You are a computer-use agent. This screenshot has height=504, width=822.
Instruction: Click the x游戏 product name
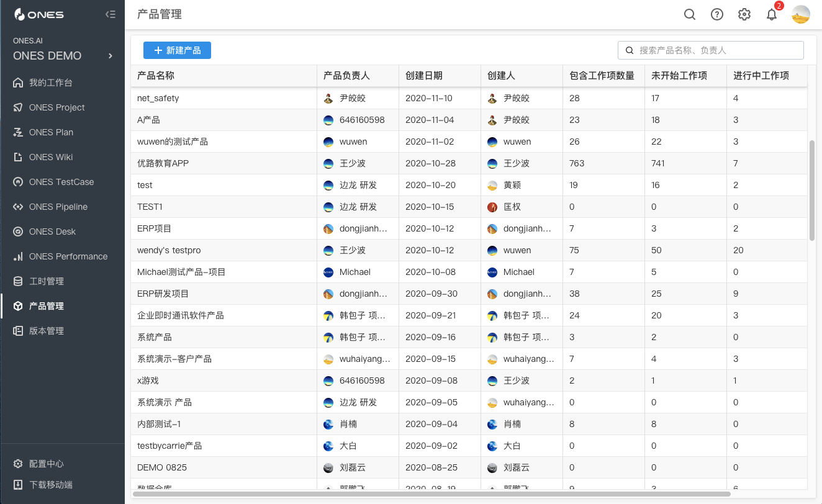[148, 380]
